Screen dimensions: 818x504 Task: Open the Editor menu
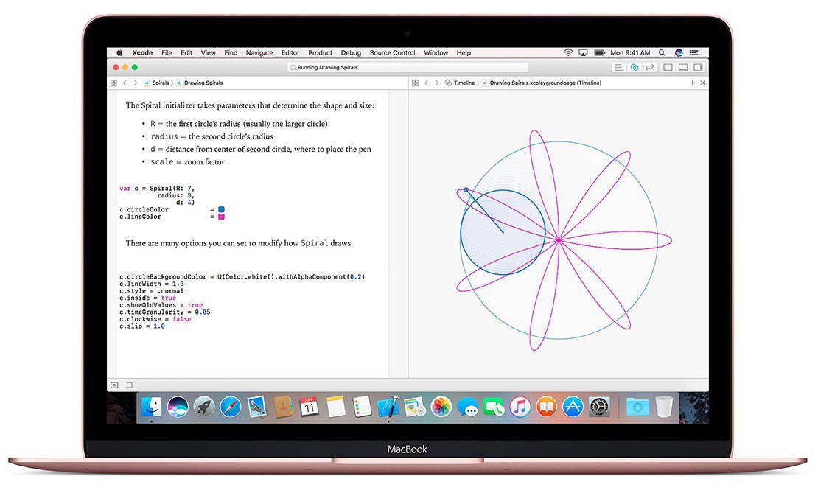point(290,53)
